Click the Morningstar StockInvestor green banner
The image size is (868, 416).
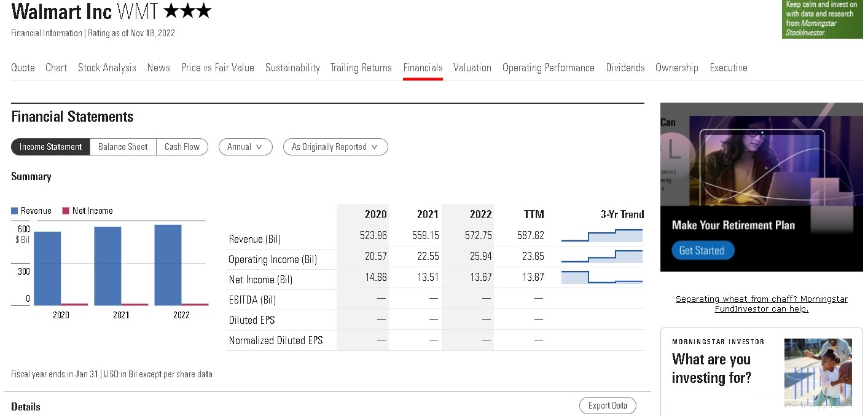tap(821, 19)
